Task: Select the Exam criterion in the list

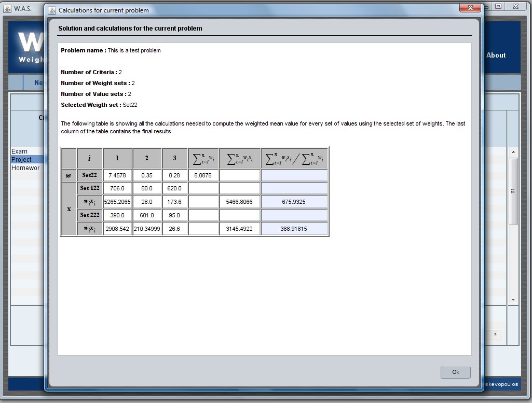Action: [x=20, y=151]
